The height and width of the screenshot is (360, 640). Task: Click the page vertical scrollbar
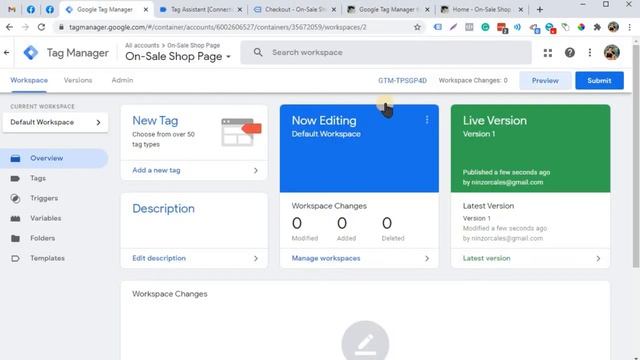pos(636,155)
